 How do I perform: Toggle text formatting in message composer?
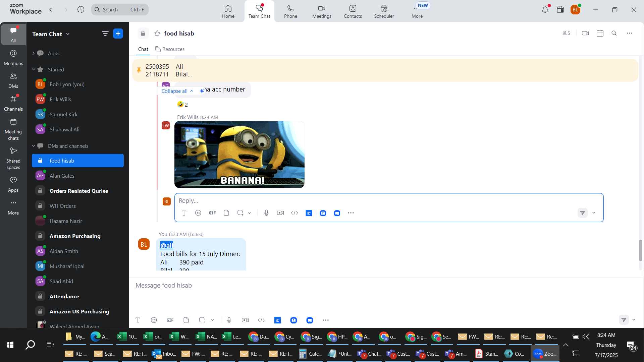coord(138,320)
